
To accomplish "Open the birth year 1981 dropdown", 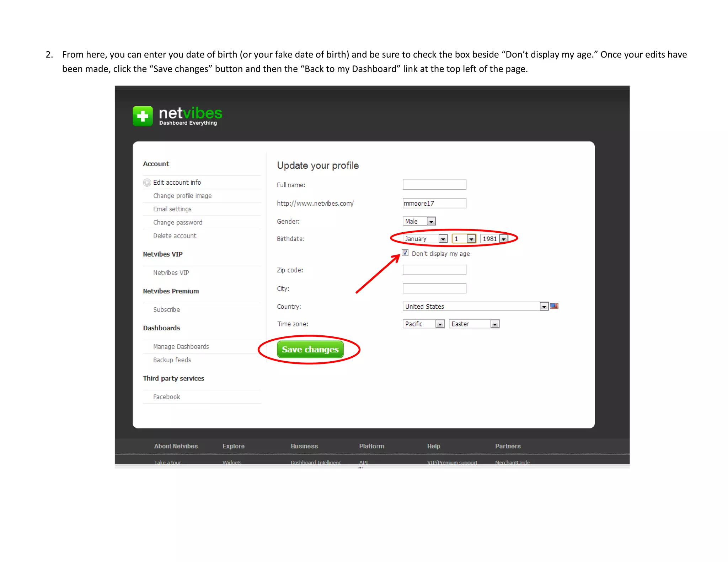I will click(494, 239).
